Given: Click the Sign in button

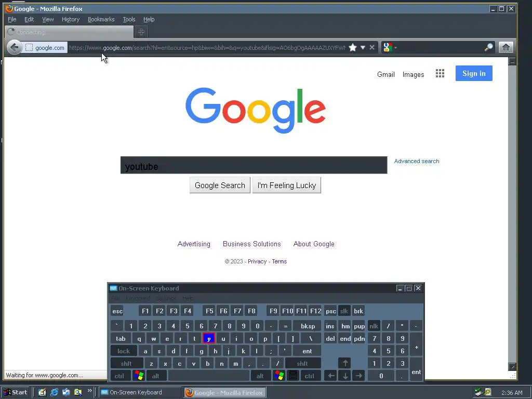Looking at the screenshot, I should pos(474,73).
